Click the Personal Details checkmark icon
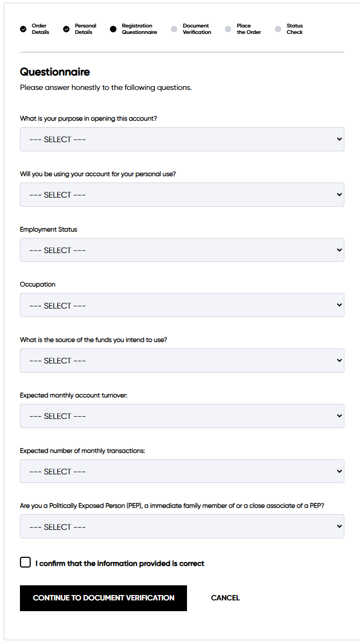The width and height of the screenshot is (360, 644). point(66,29)
